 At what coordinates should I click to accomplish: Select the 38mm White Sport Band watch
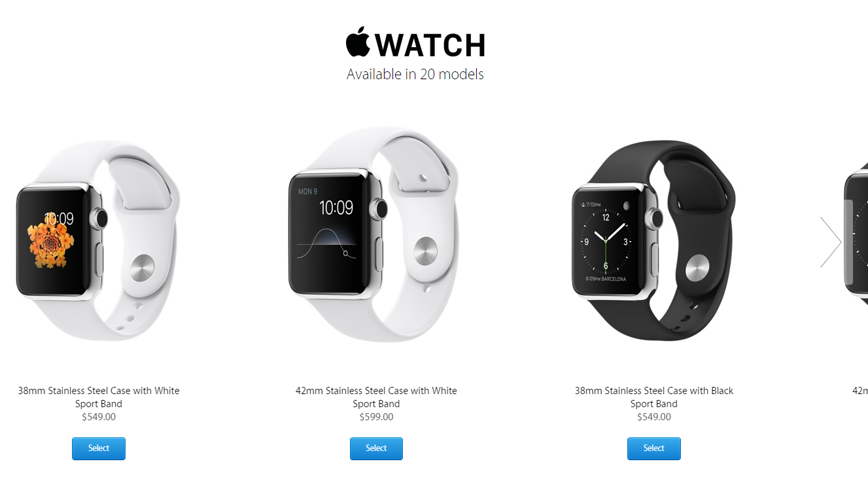tap(99, 448)
